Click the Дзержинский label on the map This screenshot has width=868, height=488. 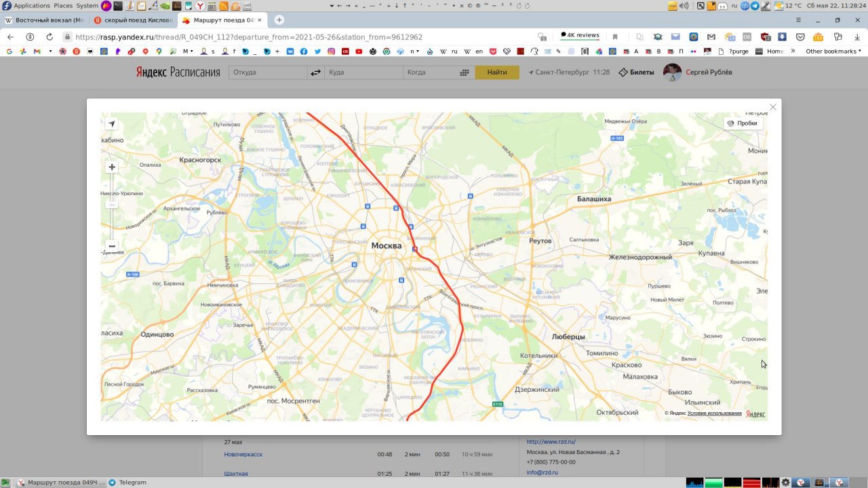[537, 389]
